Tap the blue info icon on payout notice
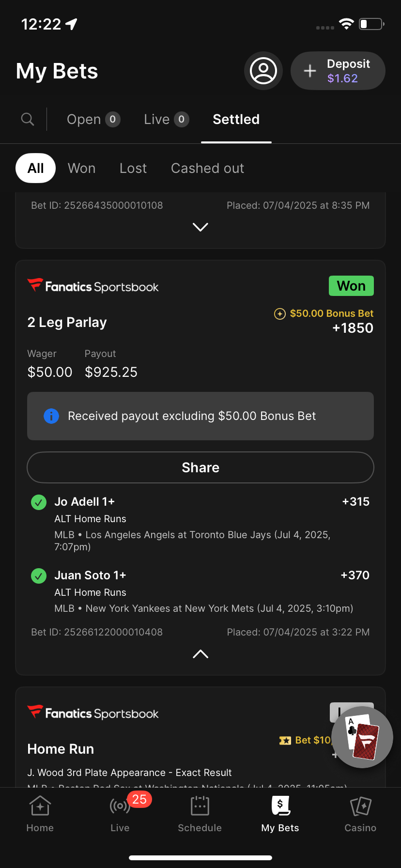Image resolution: width=401 pixels, height=868 pixels. tap(51, 416)
